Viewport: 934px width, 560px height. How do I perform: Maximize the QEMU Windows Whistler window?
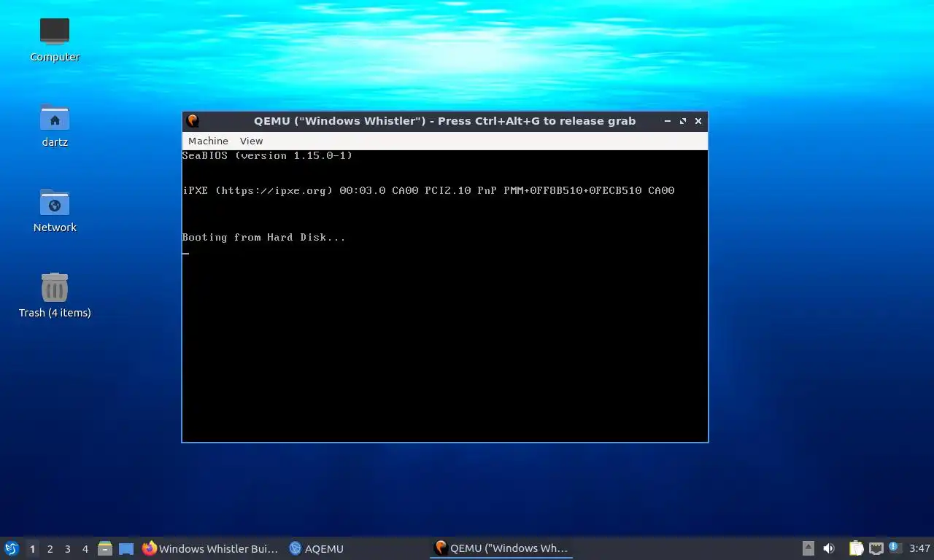(x=683, y=121)
